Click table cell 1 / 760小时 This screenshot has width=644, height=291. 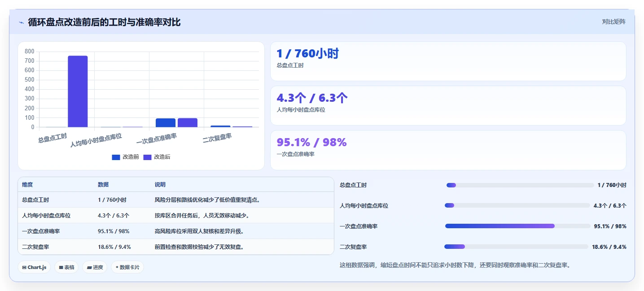tap(112, 200)
